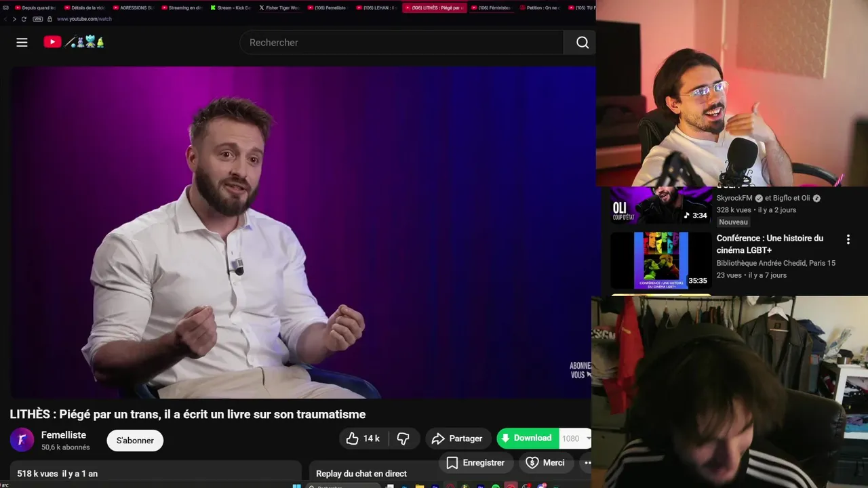The image size is (868, 488).
Task: Go to YouTube home via the logo
Action: coord(73,42)
